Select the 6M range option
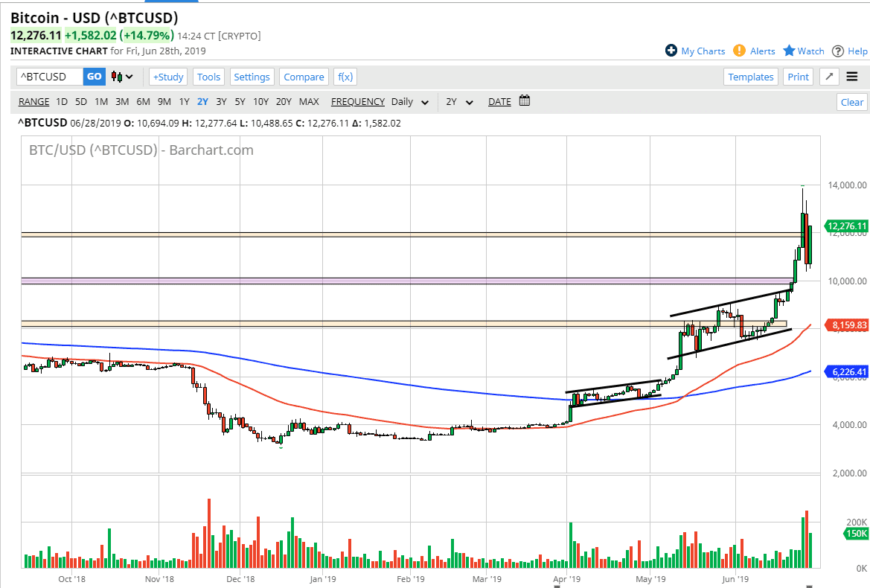Screen dimensions: 870x588 point(143,102)
